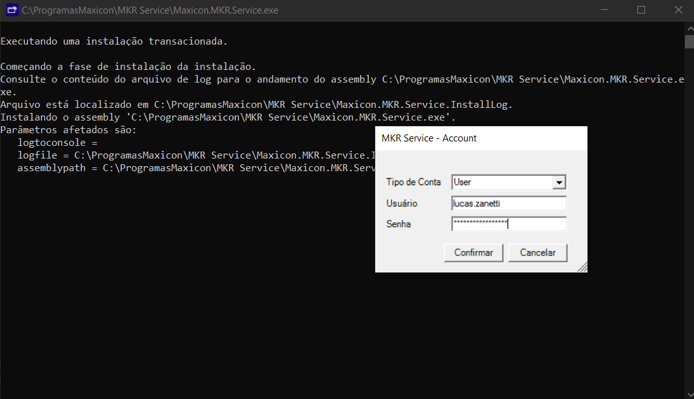The width and height of the screenshot is (694, 399).
Task: Click the 'assemblypath =' console line
Action: (196, 168)
